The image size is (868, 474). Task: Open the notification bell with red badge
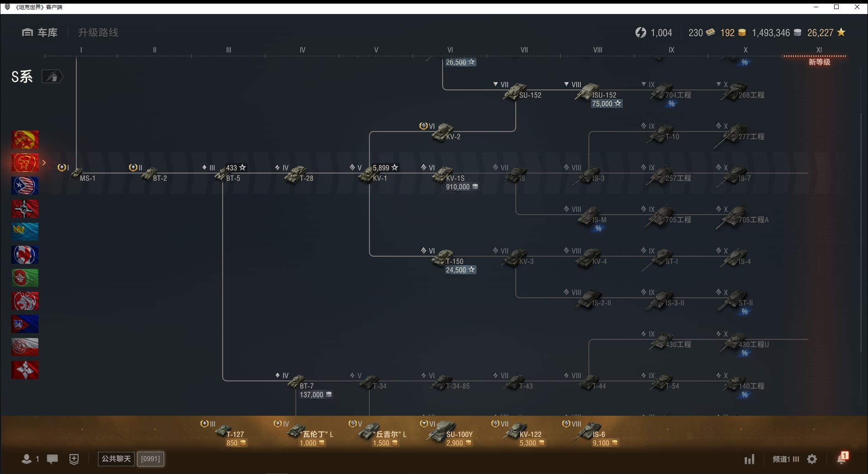[x=841, y=459]
